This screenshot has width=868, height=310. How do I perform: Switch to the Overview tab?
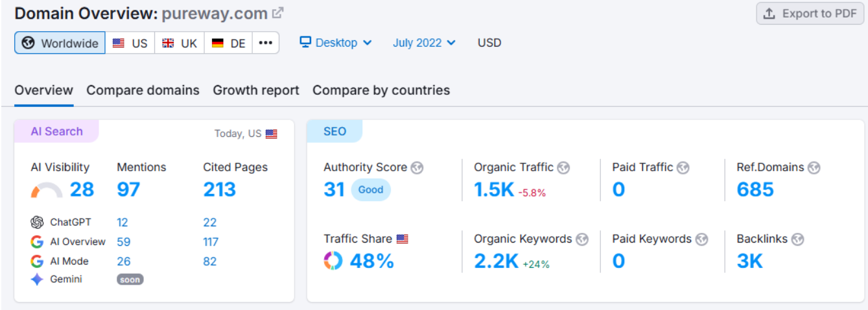tap(44, 90)
